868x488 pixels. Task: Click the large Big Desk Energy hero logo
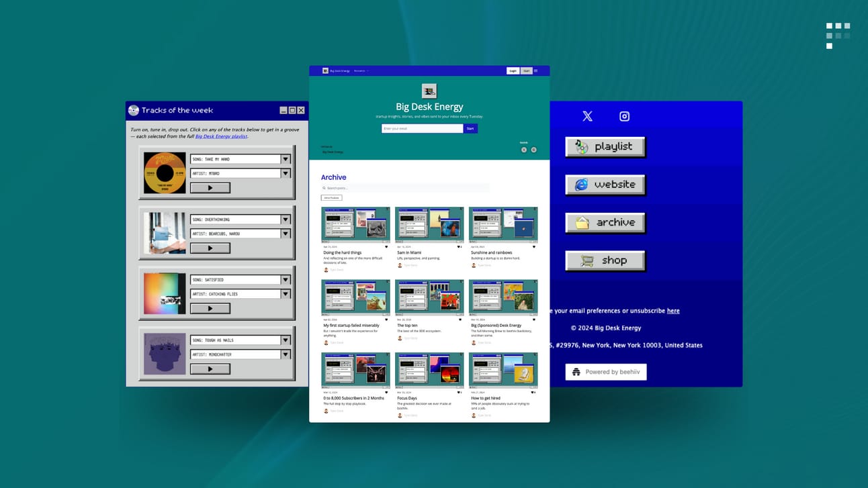(x=429, y=91)
